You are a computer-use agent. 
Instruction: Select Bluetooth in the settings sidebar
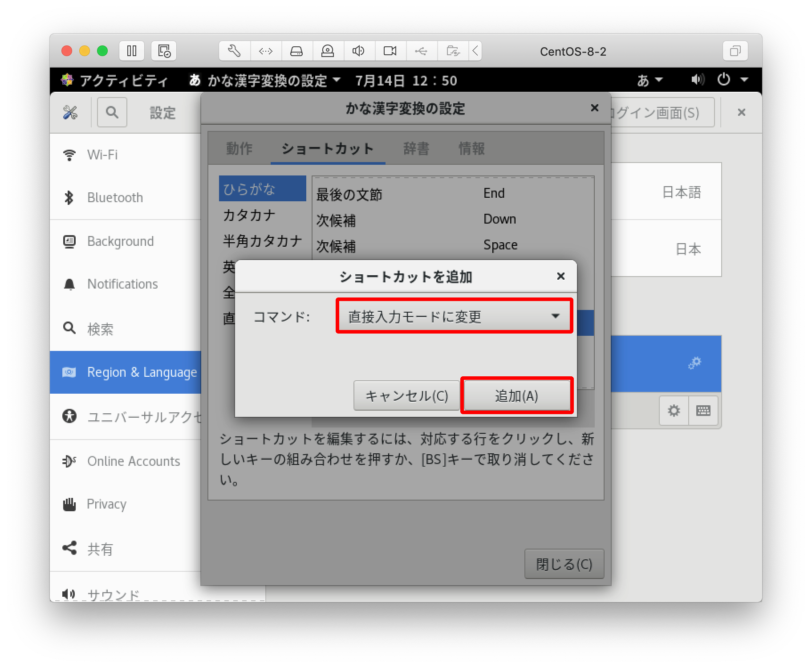click(126, 198)
